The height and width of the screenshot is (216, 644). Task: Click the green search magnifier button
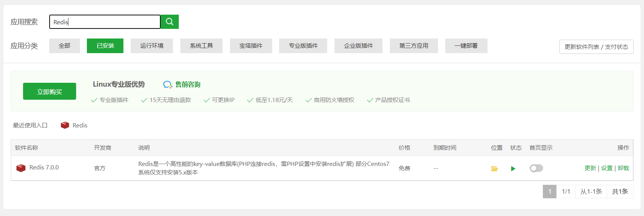pos(170,22)
